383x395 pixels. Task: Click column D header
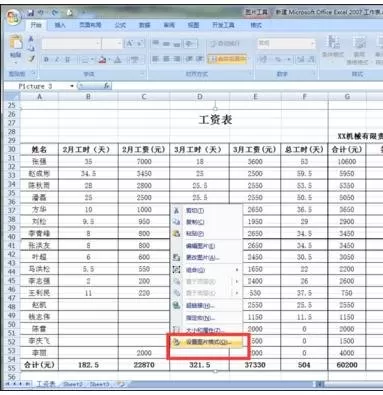[199, 97]
